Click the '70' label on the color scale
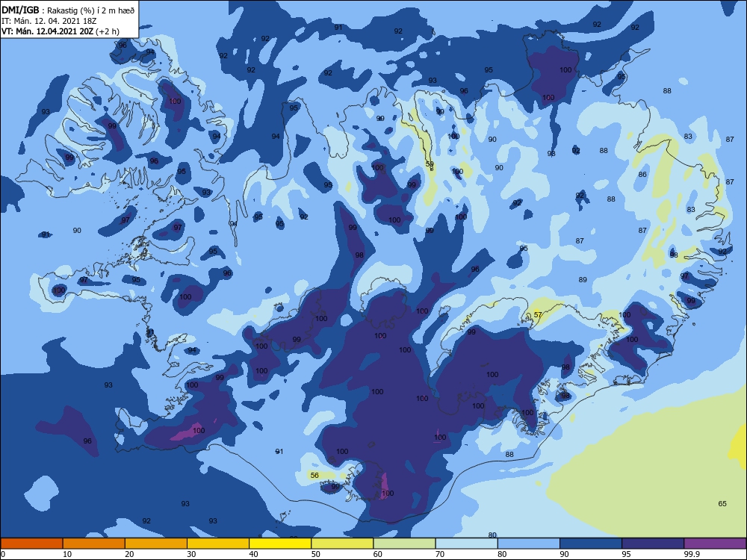 coord(440,554)
